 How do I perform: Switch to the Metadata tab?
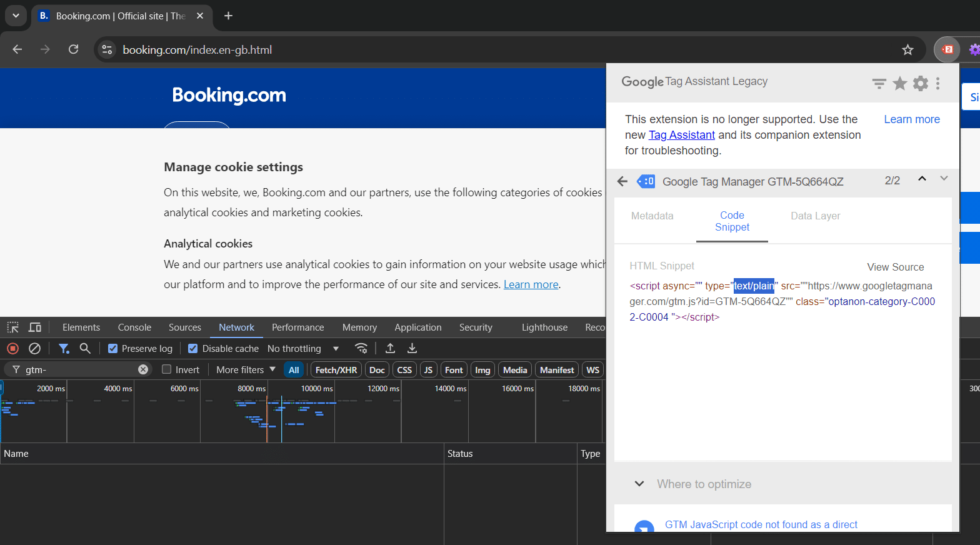(652, 216)
